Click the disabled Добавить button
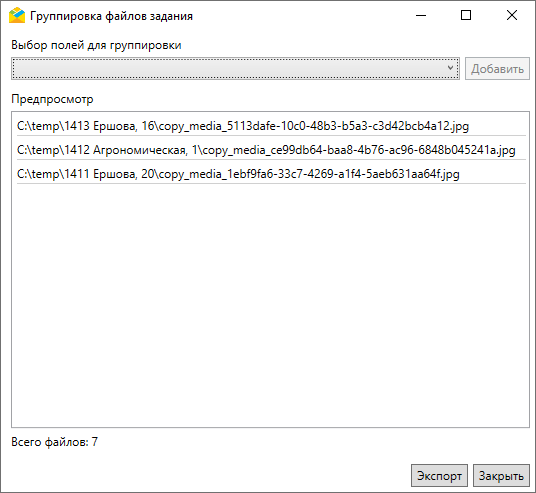536x493 pixels. click(x=497, y=69)
